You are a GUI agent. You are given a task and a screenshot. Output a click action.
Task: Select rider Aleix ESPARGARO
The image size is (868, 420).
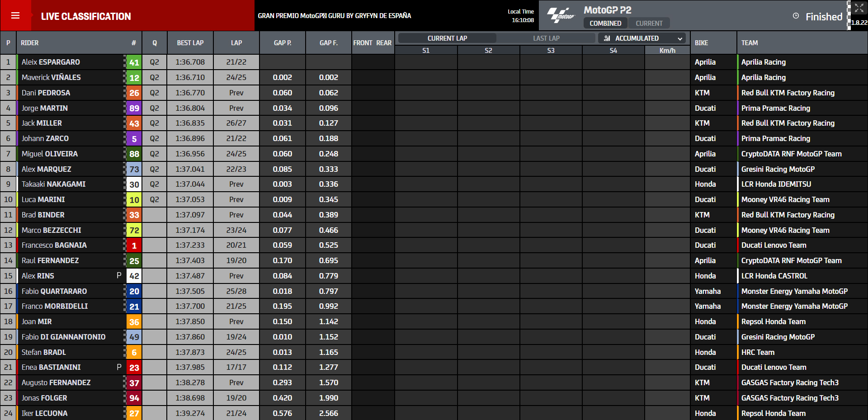51,62
